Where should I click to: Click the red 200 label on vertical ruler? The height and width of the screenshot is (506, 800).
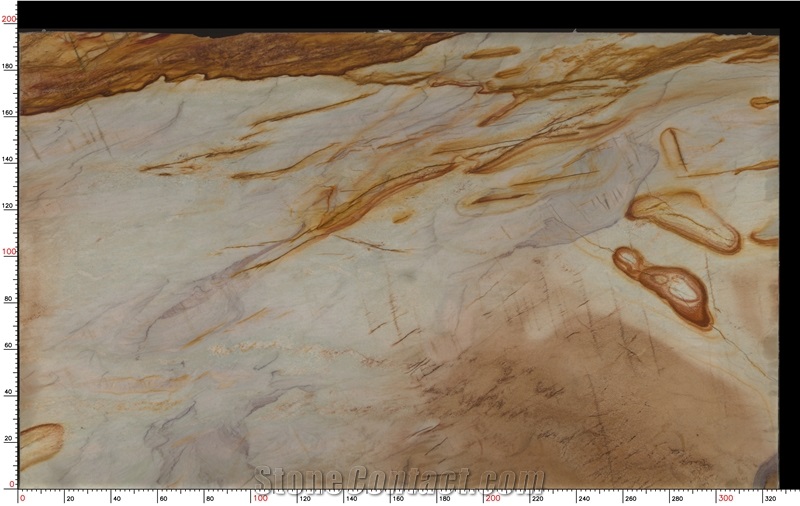click(x=9, y=19)
